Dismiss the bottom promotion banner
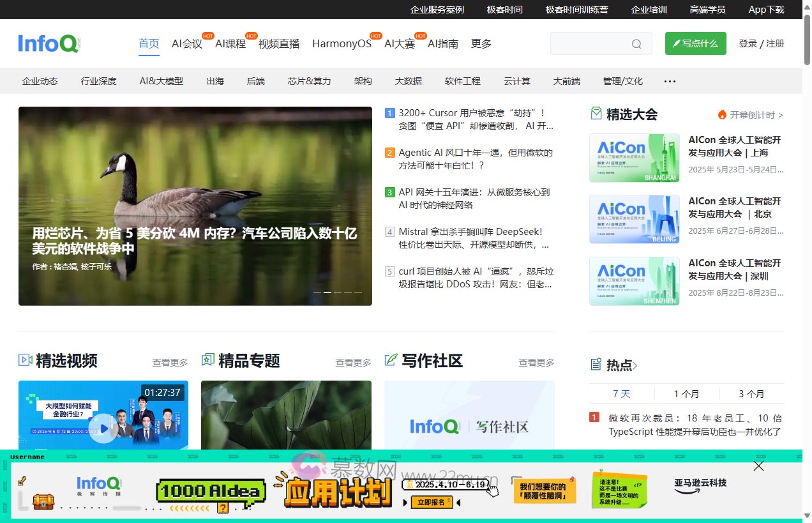This screenshot has width=812, height=523. pyautogui.click(x=758, y=466)
